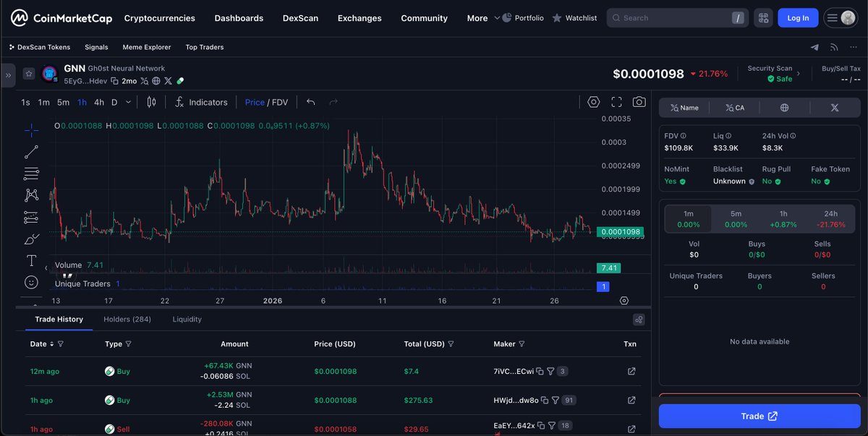Viewport: 868px width, 436px height.
Task: Set the chart interval to 1s
Action: click(26, 102)
